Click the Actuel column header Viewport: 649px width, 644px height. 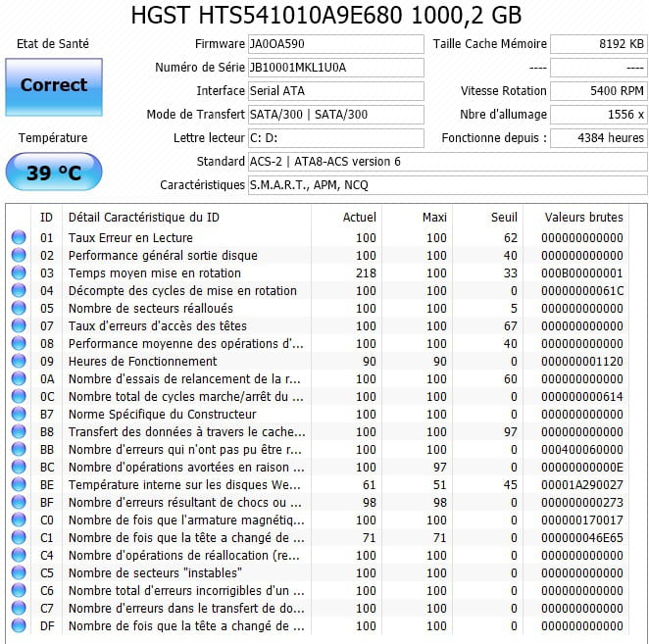(346, 218)
